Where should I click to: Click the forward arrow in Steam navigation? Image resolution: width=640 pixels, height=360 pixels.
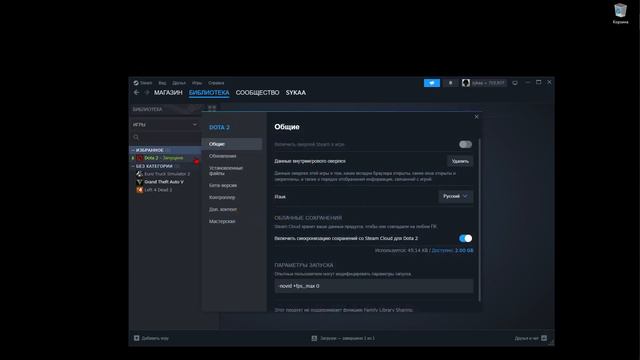[147, 93]
